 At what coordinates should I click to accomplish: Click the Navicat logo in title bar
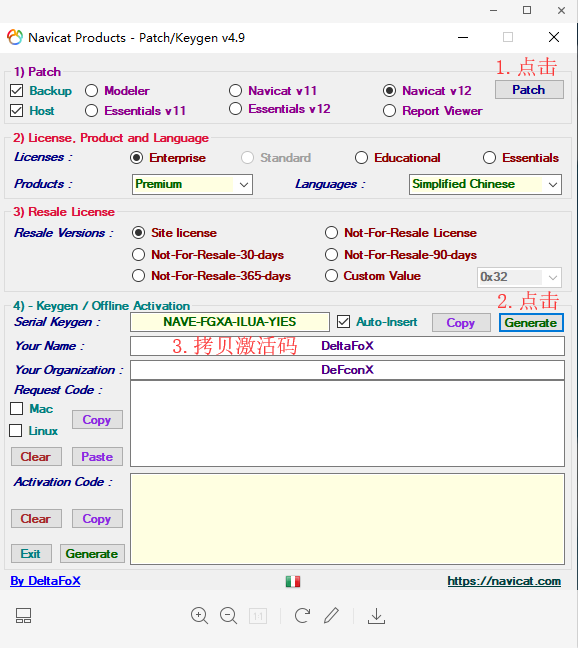coord(15,38)
